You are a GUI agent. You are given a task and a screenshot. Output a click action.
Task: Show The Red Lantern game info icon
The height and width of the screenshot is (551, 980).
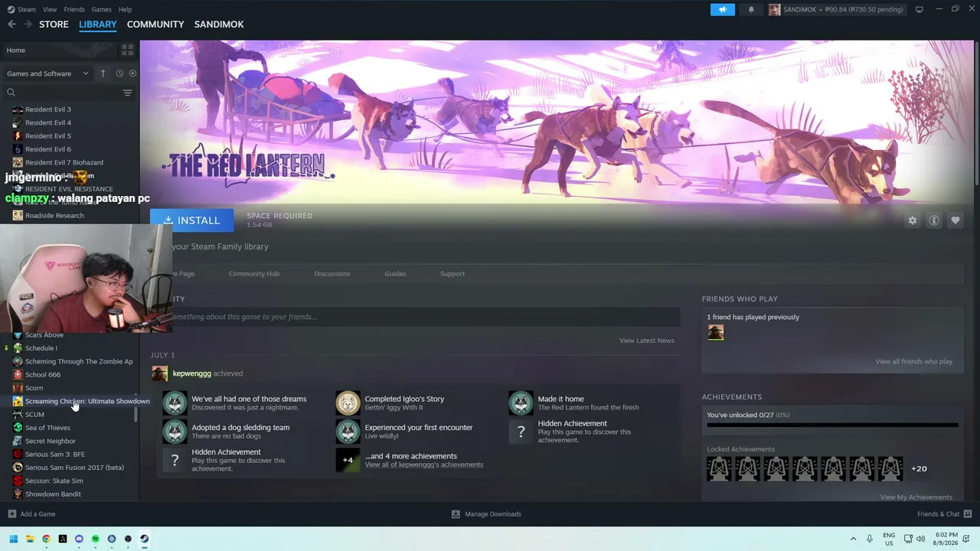tap(934, 220)
